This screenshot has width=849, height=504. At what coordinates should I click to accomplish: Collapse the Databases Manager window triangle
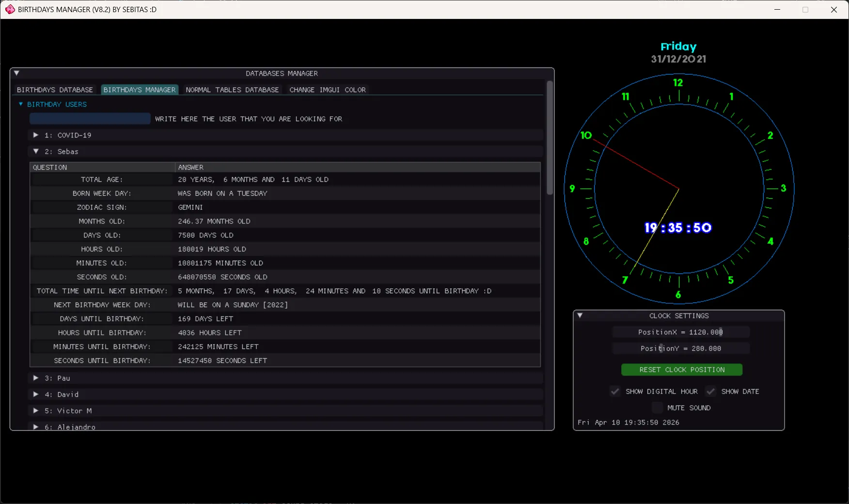click(16, 73)
